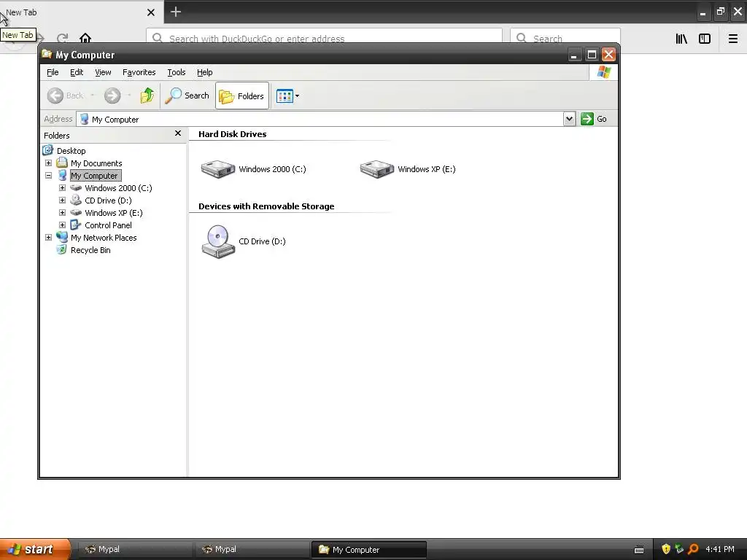The image size is (747, 560).
Task: Click My Computer taskbar button
Action: [x=368, y=550]
